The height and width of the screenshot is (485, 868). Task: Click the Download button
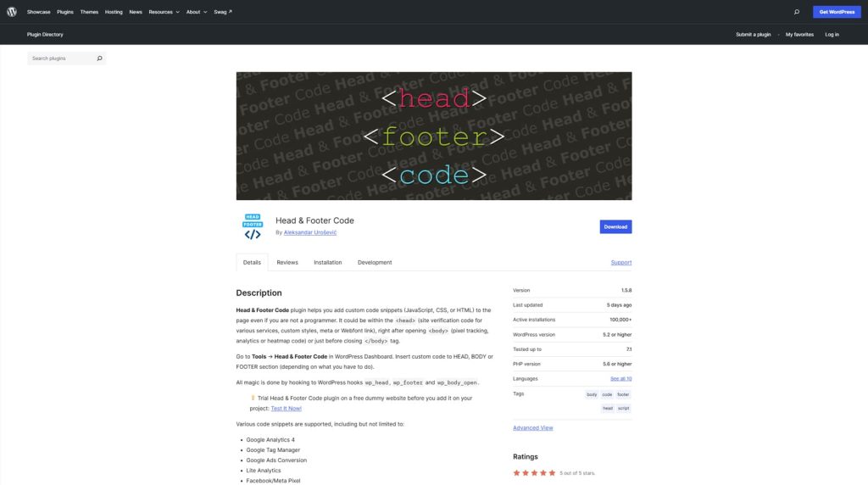click(615, 226)
